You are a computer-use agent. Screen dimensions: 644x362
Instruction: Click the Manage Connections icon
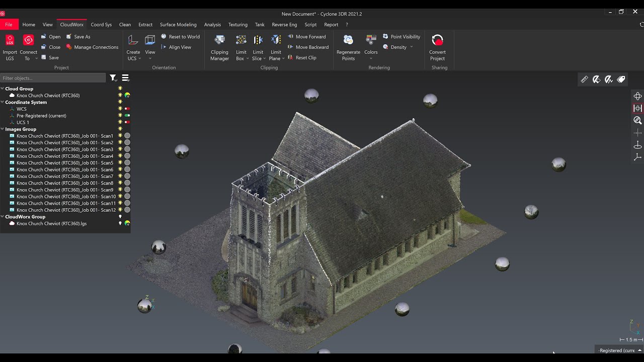[x=69, y=47]
